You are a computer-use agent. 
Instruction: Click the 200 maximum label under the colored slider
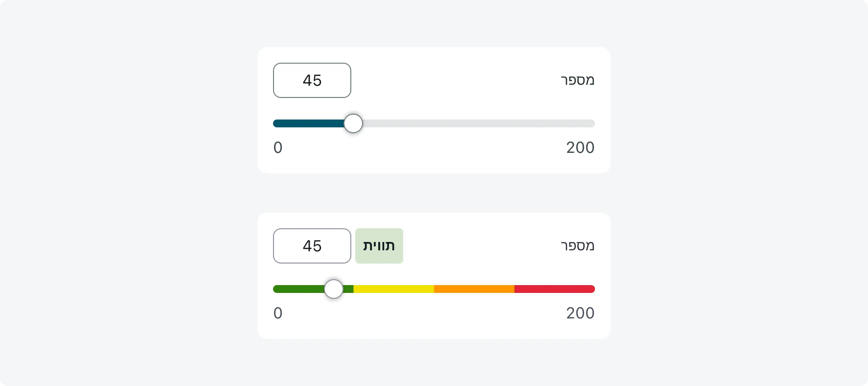(x=580, y=313)
